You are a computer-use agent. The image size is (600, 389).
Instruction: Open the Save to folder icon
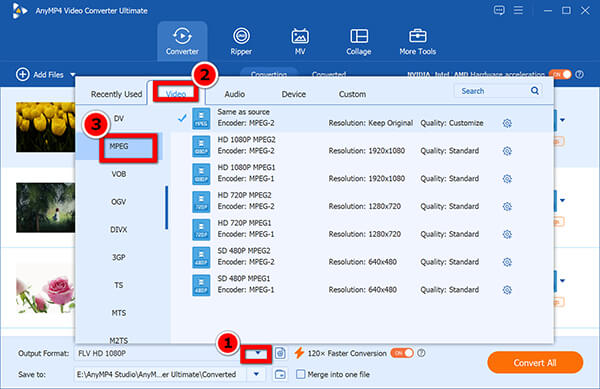(x=280, y=374)
